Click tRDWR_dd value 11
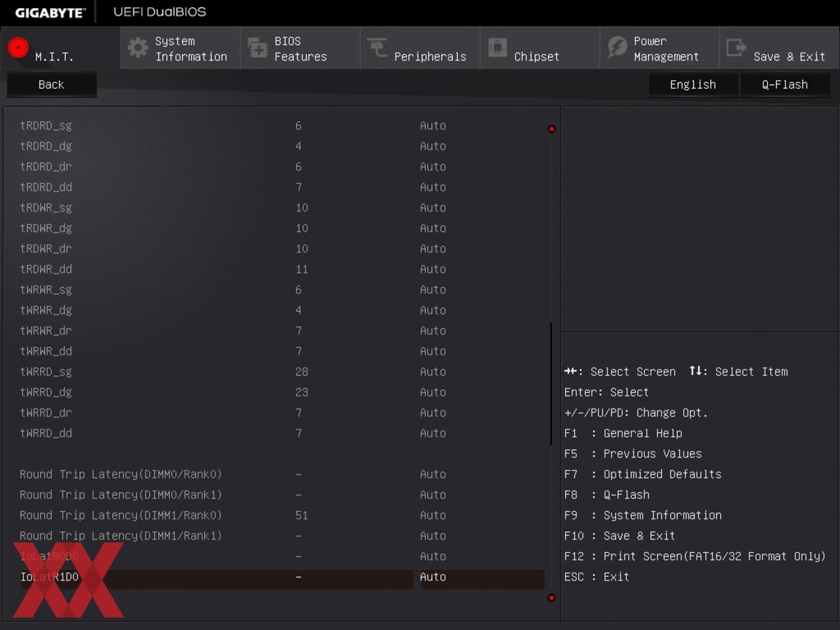840x630 pixels. (x=301, y=269)
